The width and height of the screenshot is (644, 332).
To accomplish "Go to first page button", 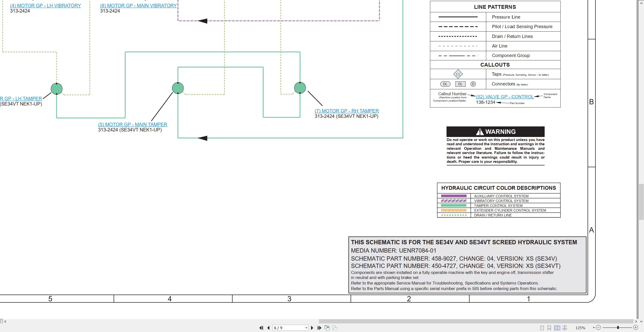I will [x=261, y=328].
